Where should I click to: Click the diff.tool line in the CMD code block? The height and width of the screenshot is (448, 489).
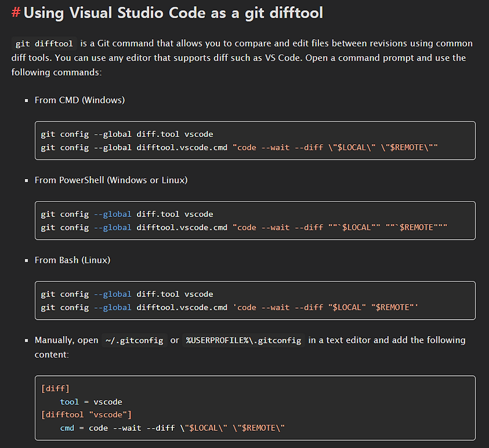click(127, 134)
